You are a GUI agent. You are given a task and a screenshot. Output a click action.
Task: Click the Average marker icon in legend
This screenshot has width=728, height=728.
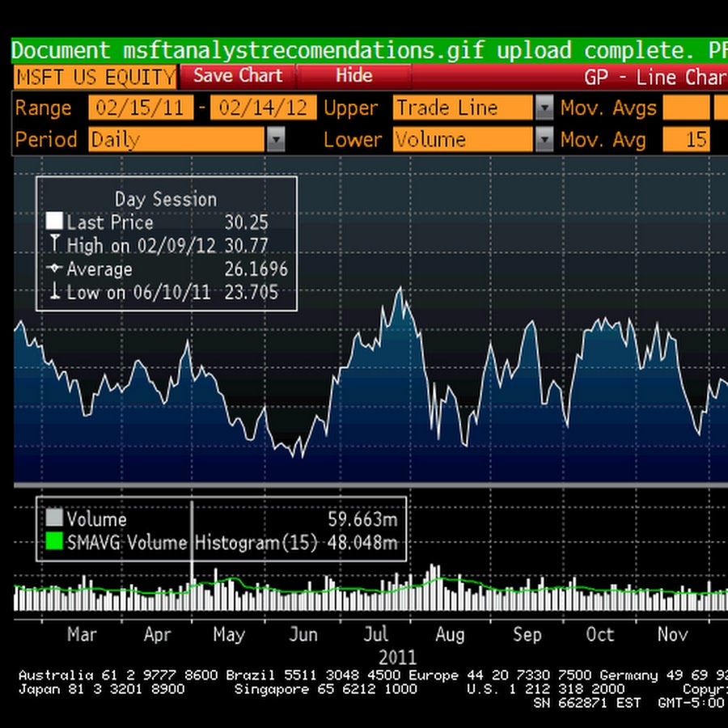54,268
